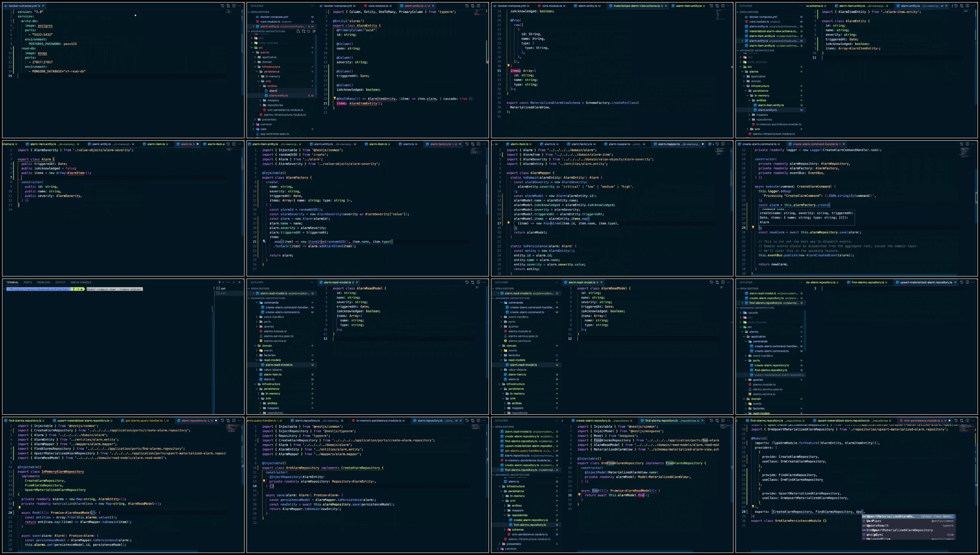Close alarm.entity.ts entry in OPEN EDITORS list
Image resolution: width=980 pixels, height=555 pixels.
point(253,26)
